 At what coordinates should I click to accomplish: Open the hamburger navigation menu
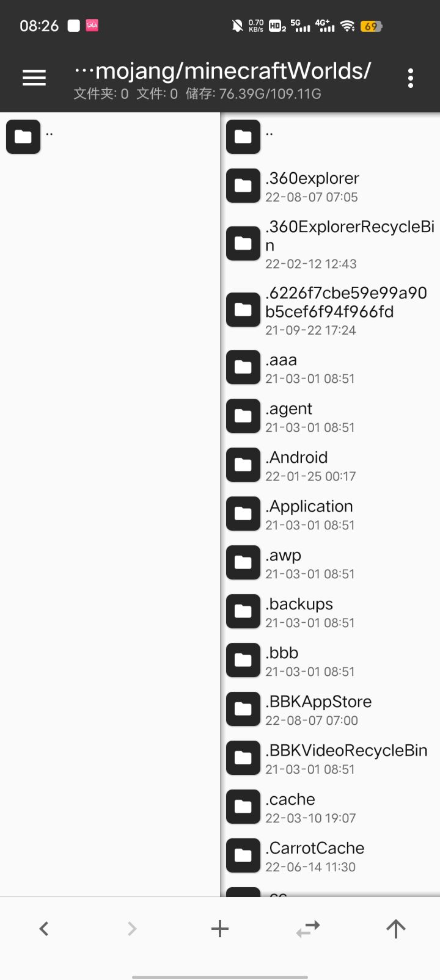click(34, 78)
